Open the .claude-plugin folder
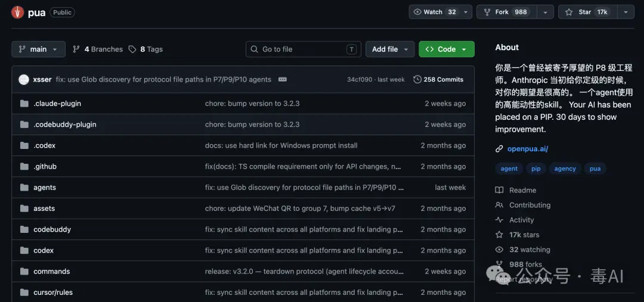644x302 pixels. 57,104
